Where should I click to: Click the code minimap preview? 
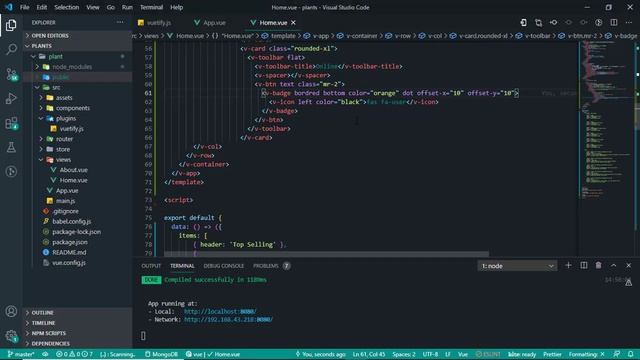(x=606, y=121)
